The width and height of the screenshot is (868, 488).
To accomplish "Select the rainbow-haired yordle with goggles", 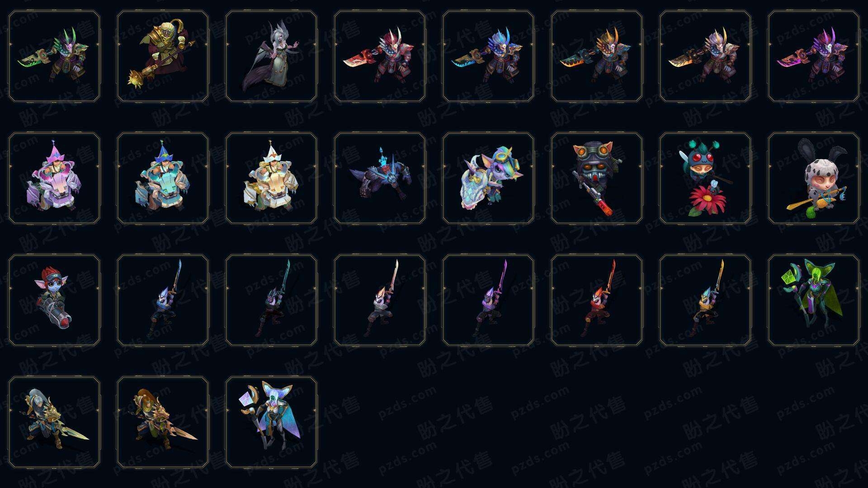I will click(x=488, y=178).
